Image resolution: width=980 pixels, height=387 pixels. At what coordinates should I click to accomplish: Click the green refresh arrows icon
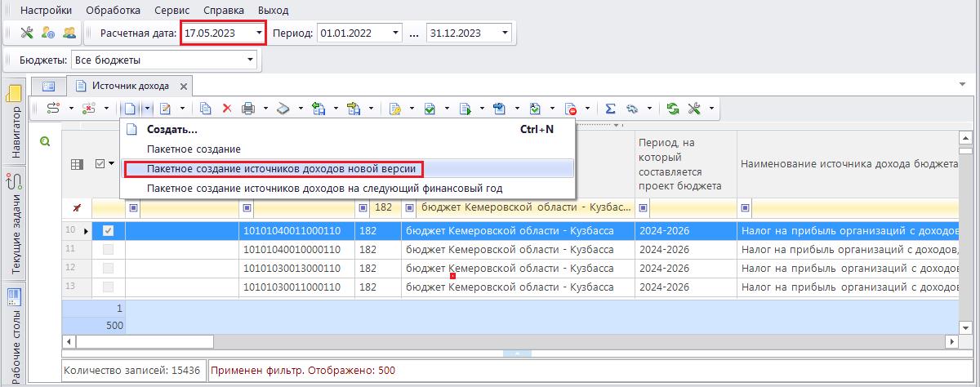673,108
